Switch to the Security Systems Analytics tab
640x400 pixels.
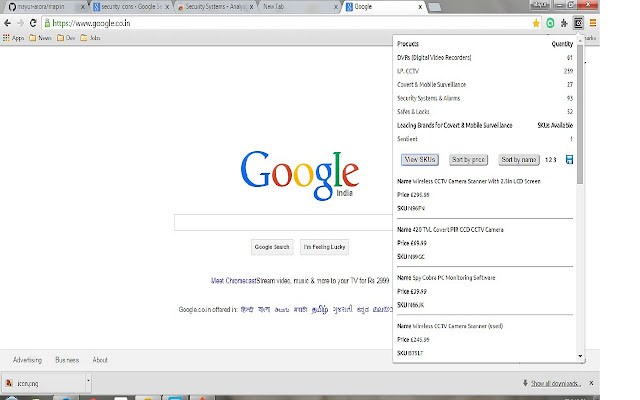tap(216, 7)
